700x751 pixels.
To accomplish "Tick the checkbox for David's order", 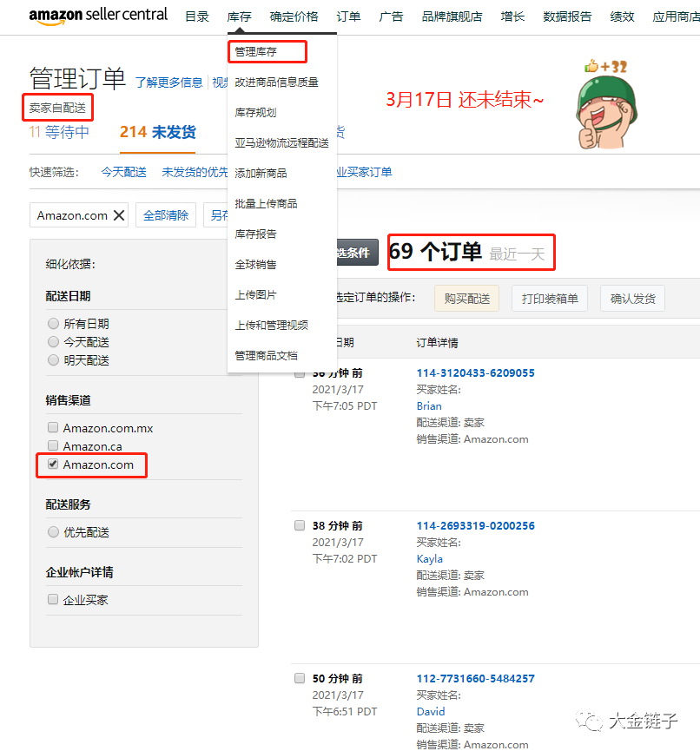I will pyautogui.click(x=300, y=678).
